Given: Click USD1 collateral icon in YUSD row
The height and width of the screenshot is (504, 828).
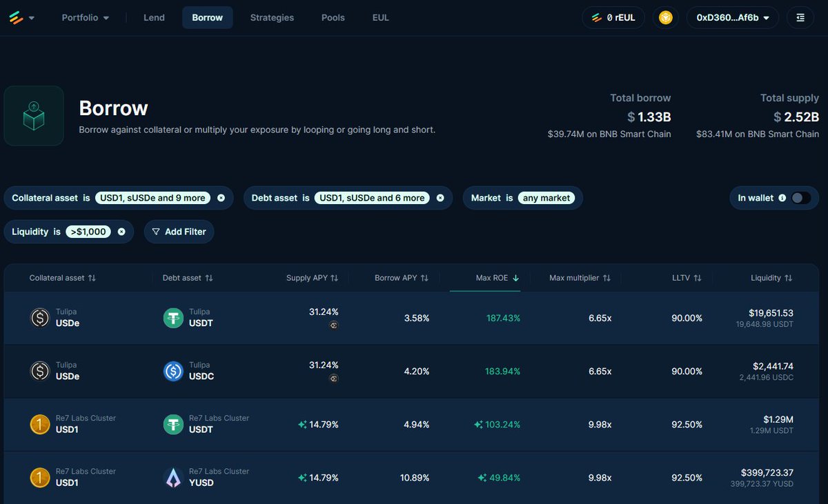Looking at the screenshot, I should 40,477.
